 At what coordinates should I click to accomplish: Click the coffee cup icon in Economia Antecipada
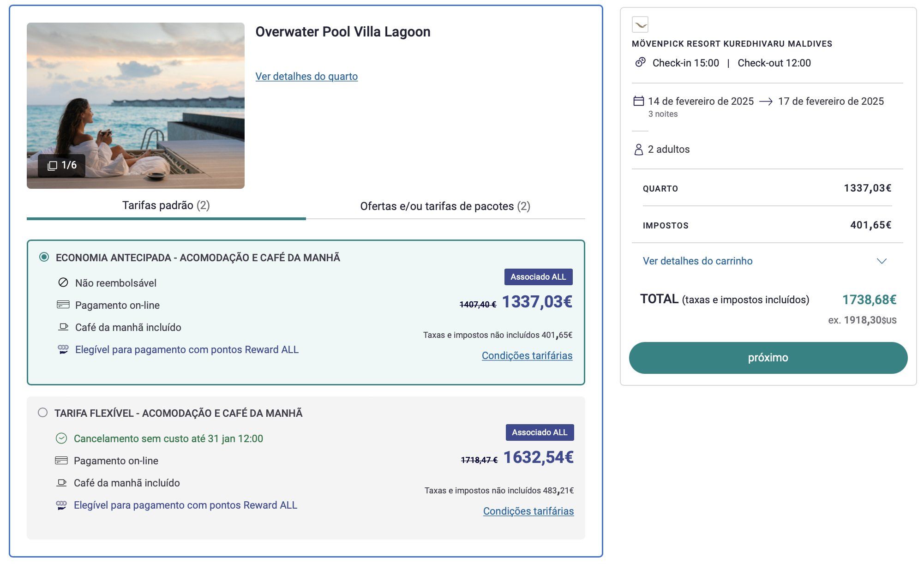tap(63, 327)
